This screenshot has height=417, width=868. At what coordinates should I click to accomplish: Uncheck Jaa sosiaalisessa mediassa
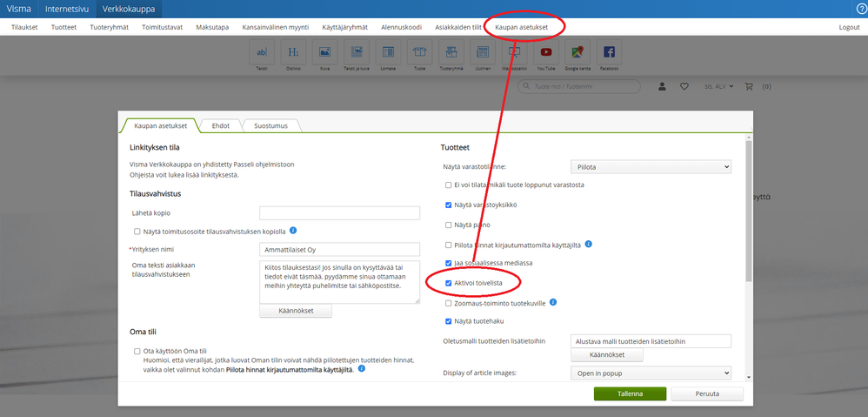click(x=449, y=263)
